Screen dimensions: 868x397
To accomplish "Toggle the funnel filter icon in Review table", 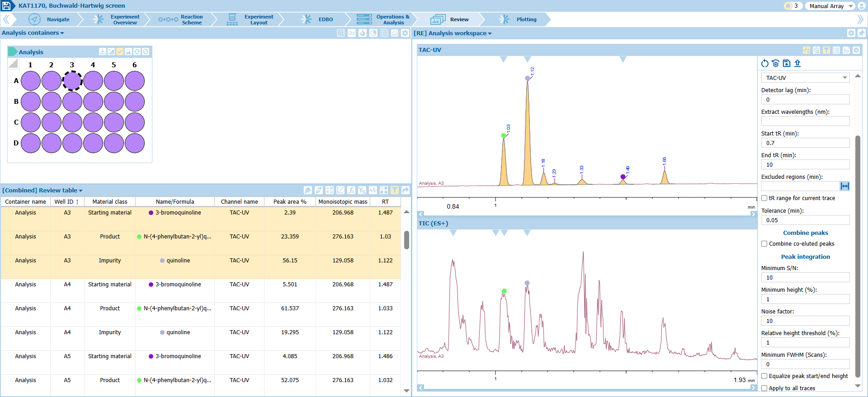I will click(395, 191).
